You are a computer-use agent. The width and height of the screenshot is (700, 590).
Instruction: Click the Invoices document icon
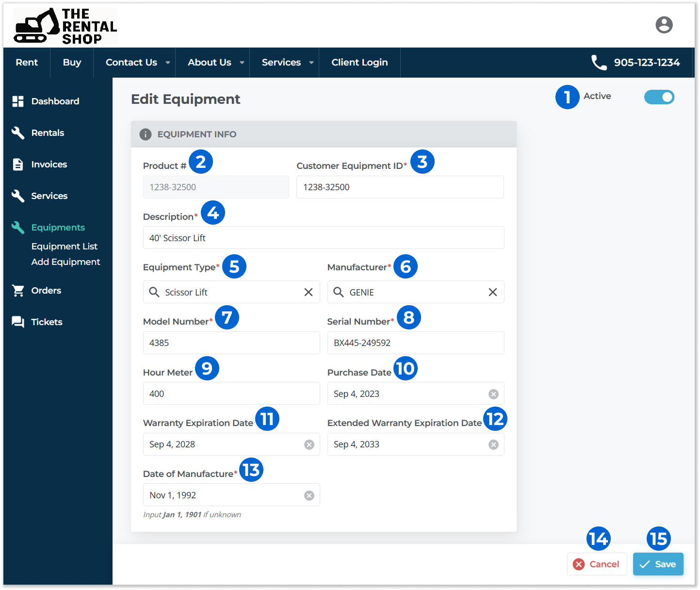pos(18,164)
